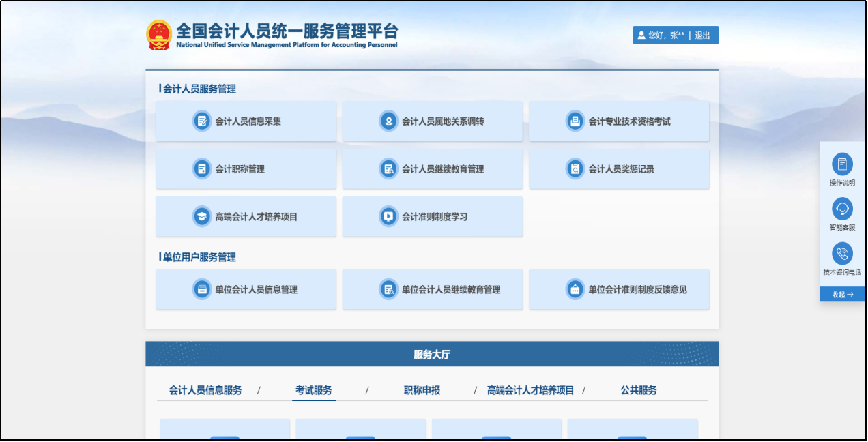Click the 会计人员奖惩记录 record icon
Image resolution: width=868 pixels, height=442 pixels.
[x=575, y=168]
